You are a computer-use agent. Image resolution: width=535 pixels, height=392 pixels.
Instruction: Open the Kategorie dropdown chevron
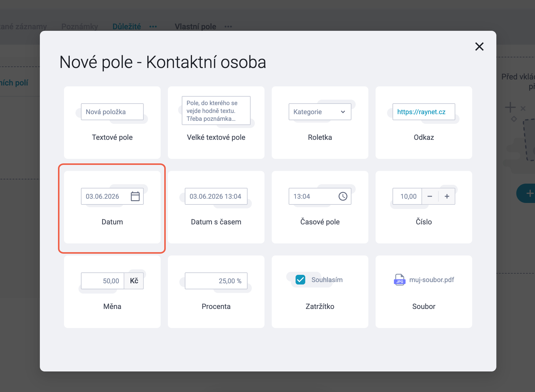343,112
